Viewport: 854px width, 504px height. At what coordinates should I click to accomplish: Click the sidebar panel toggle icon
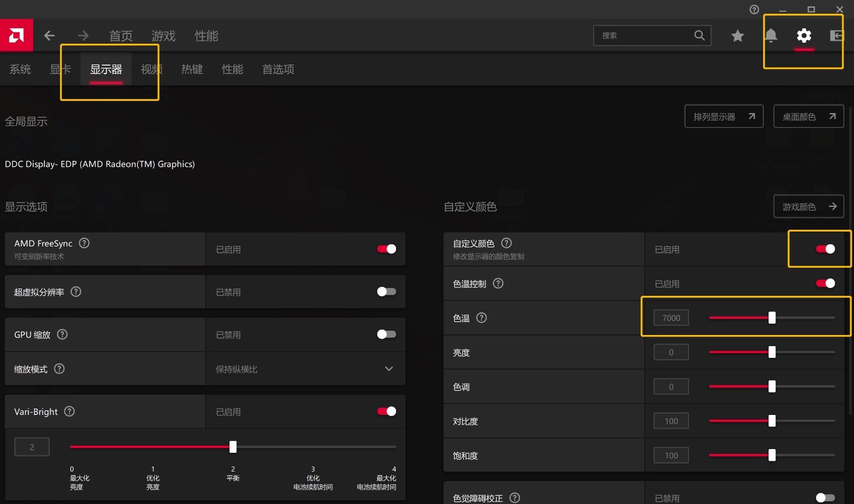[x=836, y=36]
